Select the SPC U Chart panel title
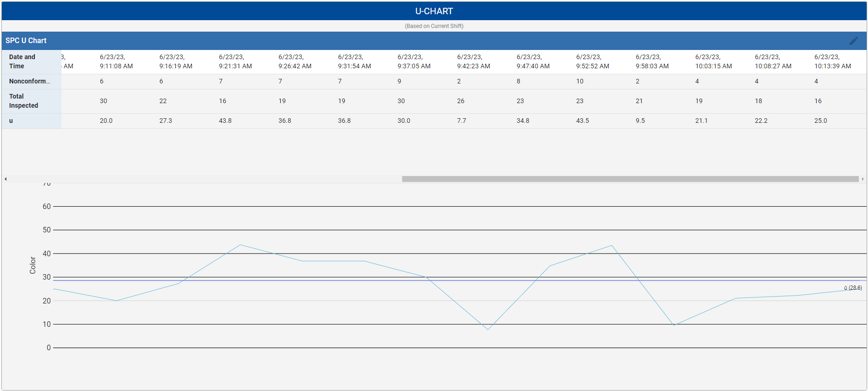Image resolution: width=868 pixels, height=391 pixels. [x=26, y=41]
